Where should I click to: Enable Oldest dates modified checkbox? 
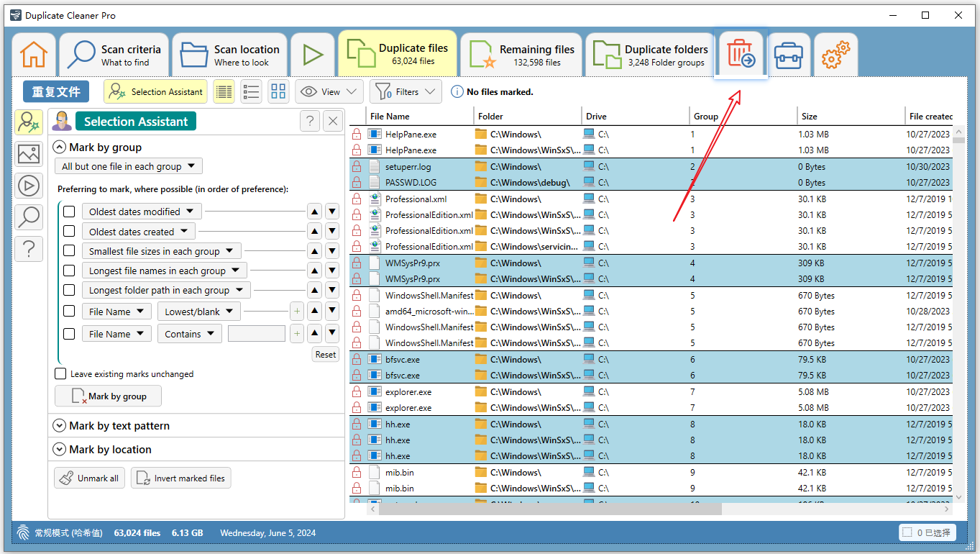69,212
